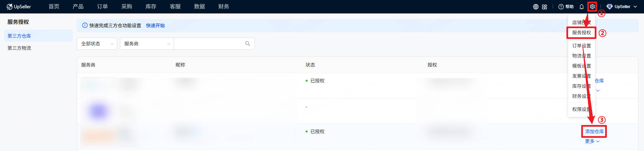The height and width of the screenshot is (151, 644).
Task: Open the 服务商 filter dropdown
Action: click(147, 44)
